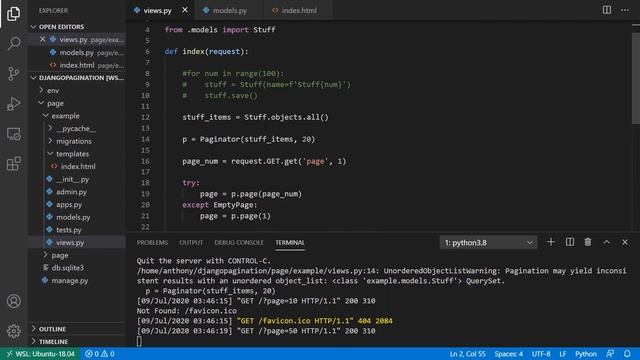Collapse the templates folder
The height and width of the screenshot is (360, 640).
tap(50, 153)
